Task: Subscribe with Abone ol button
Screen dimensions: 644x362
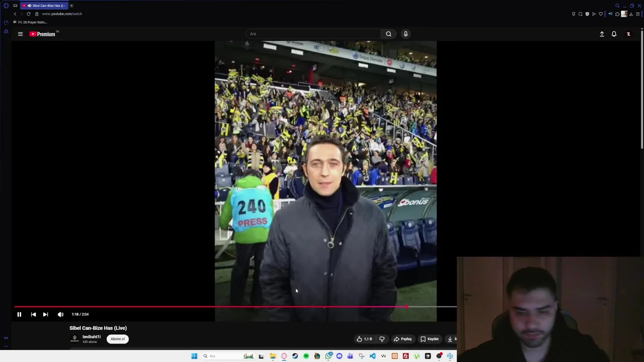Action: pyautogui.click(x=118, y=339)
